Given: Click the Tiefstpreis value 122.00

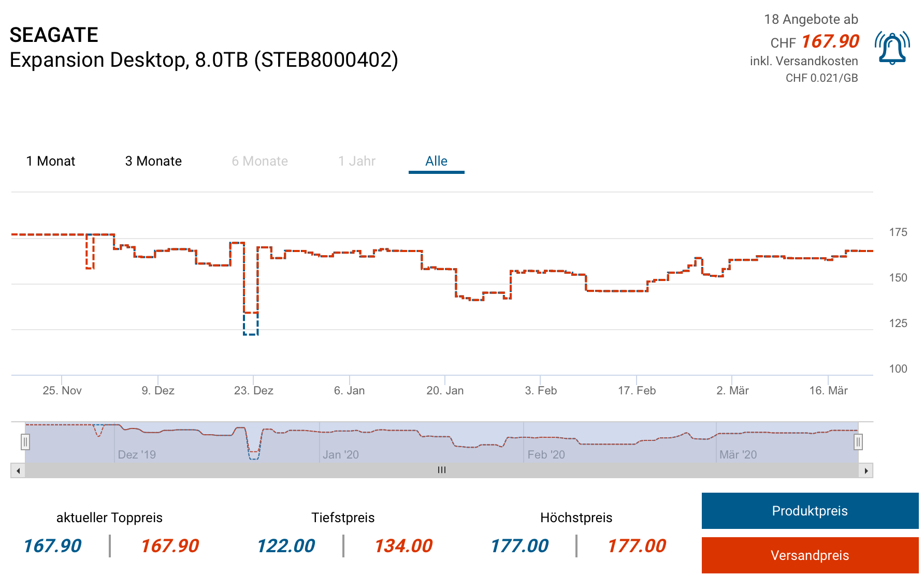Looking at the screenshot, I should (x=286, y=545).
